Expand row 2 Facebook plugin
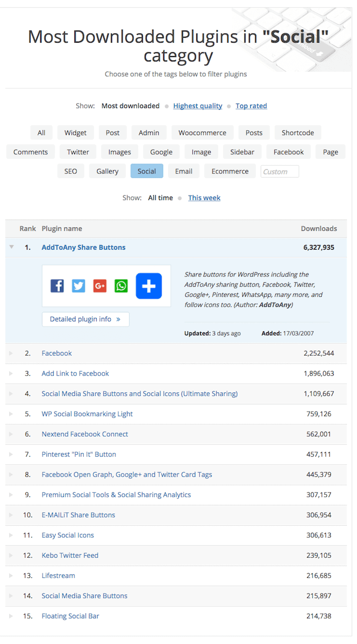The height and width of the screenshot is (644, 357). (x=11, y=353)
